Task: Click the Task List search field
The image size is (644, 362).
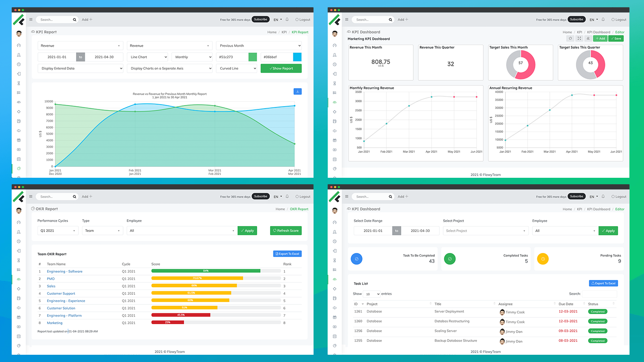Action: pyautogui.click(x=599, y=294)
